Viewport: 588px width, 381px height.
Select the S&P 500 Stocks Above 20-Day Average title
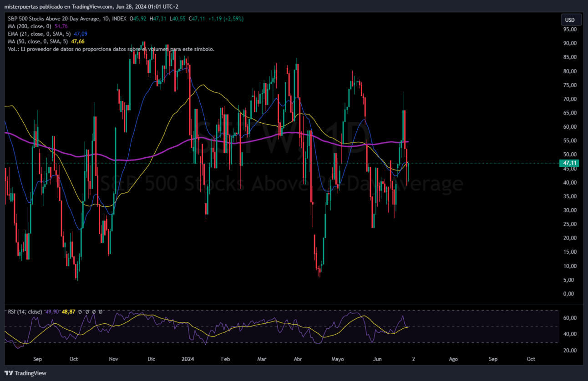tap(67, 19)
